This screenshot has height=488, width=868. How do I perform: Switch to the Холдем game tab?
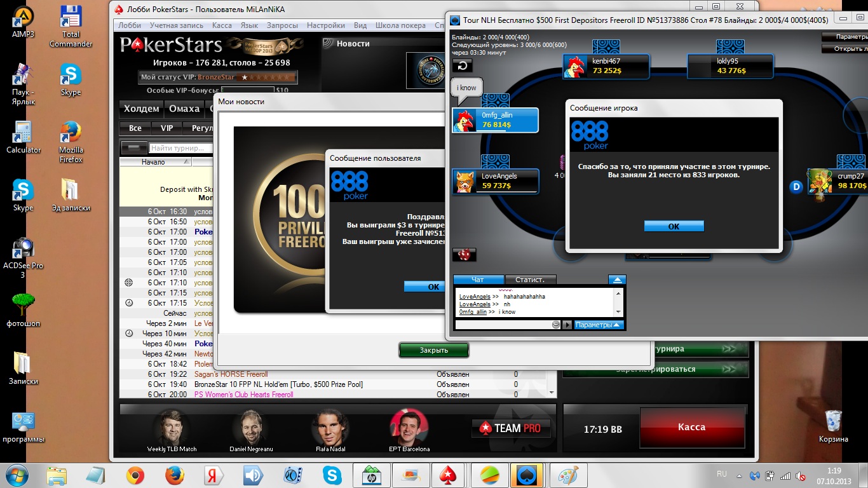(142, 109)
